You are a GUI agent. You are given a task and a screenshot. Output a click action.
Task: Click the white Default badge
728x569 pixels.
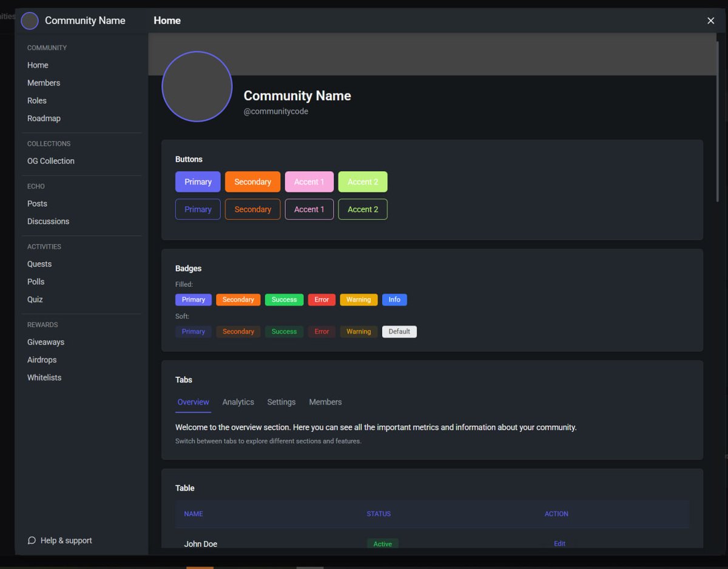(399, 332)
